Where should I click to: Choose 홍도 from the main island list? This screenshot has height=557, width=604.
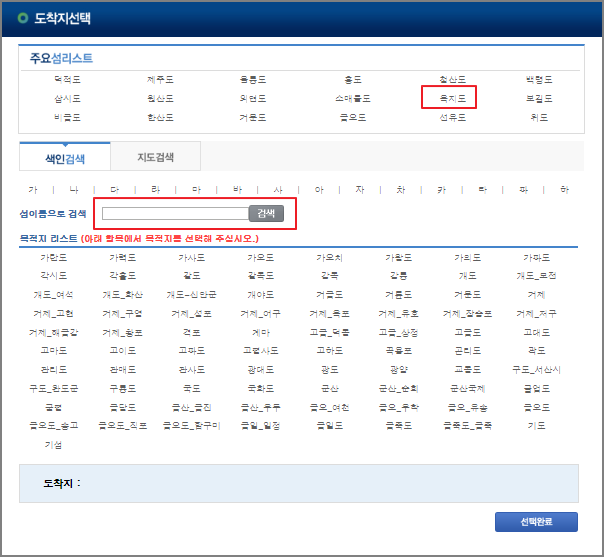point(353,80)
